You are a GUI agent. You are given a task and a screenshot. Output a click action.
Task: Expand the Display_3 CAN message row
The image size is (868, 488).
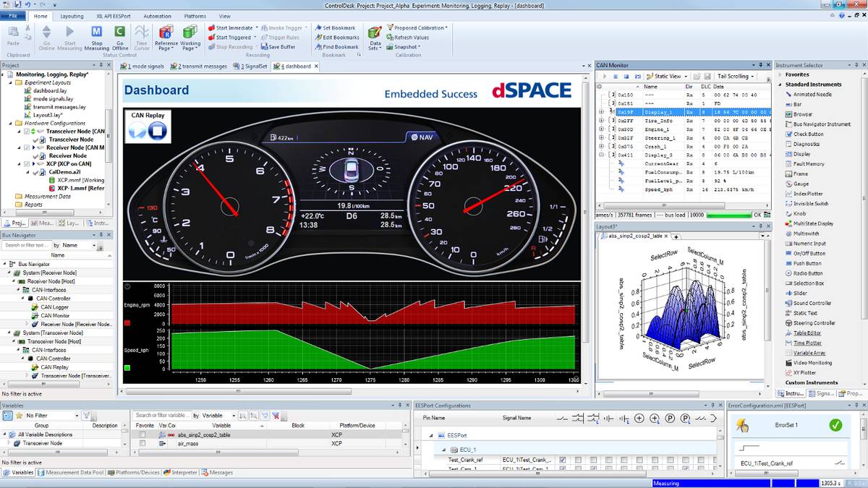coord(601,155)
